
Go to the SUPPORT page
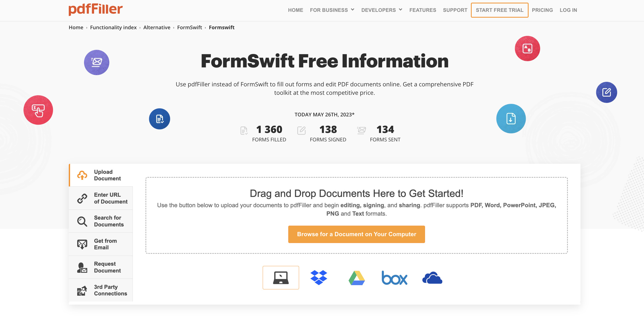(x=455, y=10)
